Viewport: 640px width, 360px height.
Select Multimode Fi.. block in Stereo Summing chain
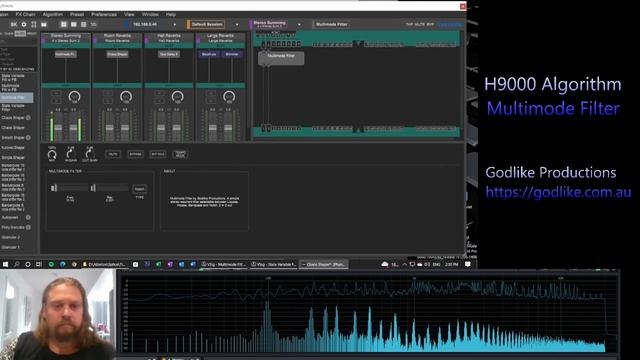coord(65,54)
